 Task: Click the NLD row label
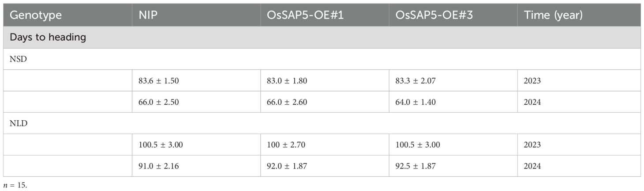(17, 123)
